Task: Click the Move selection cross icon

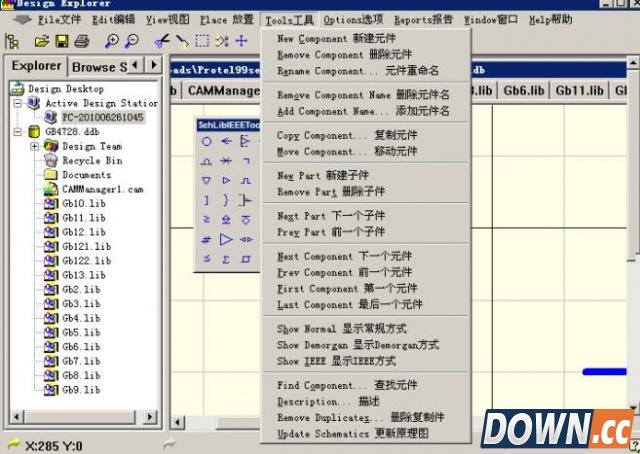Action: 242,41
